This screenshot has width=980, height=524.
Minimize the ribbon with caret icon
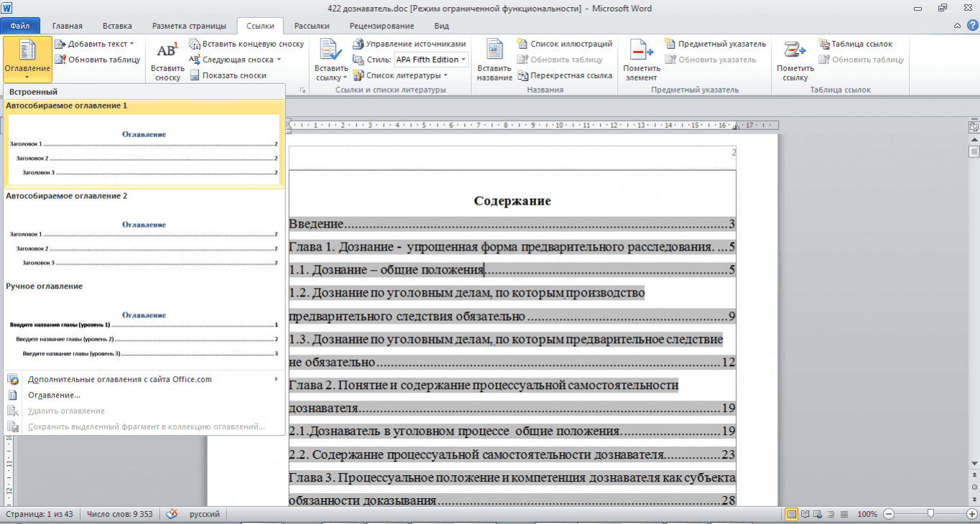click(956, 25)
